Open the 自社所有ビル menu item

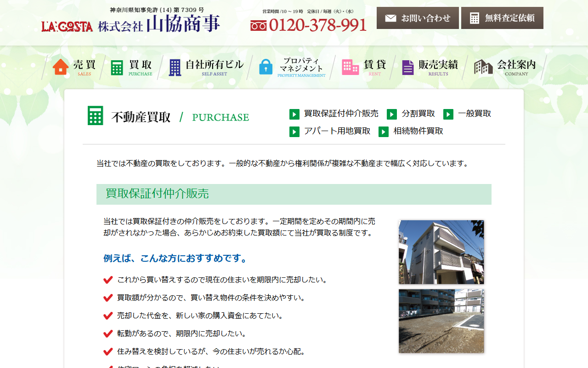pos(206,67)
